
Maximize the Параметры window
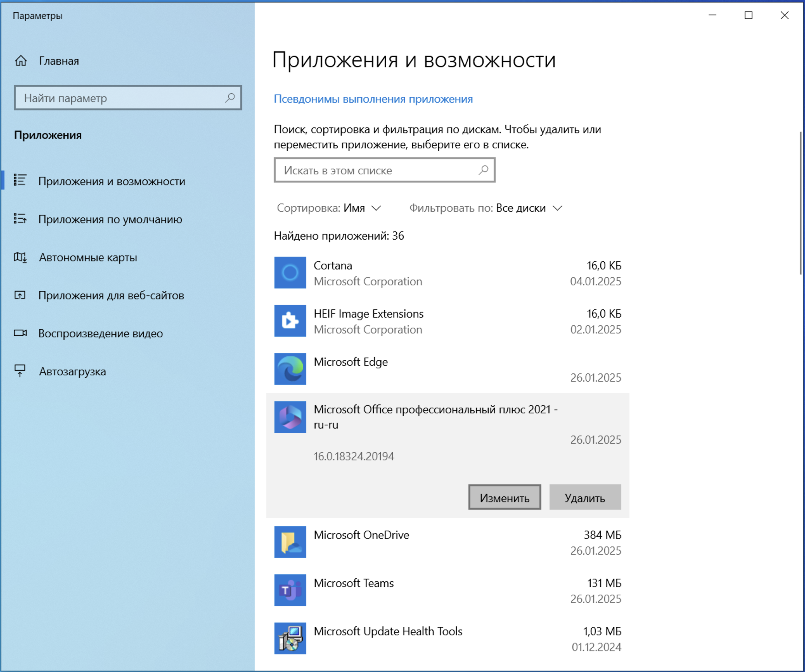click(748, 15)
